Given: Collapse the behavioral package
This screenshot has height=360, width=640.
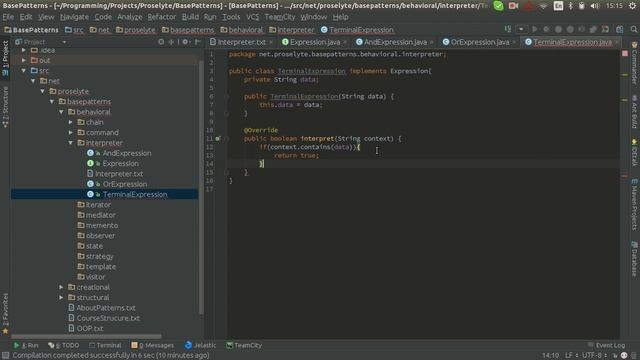Looking at the screenshot, I should click(61, 112).
